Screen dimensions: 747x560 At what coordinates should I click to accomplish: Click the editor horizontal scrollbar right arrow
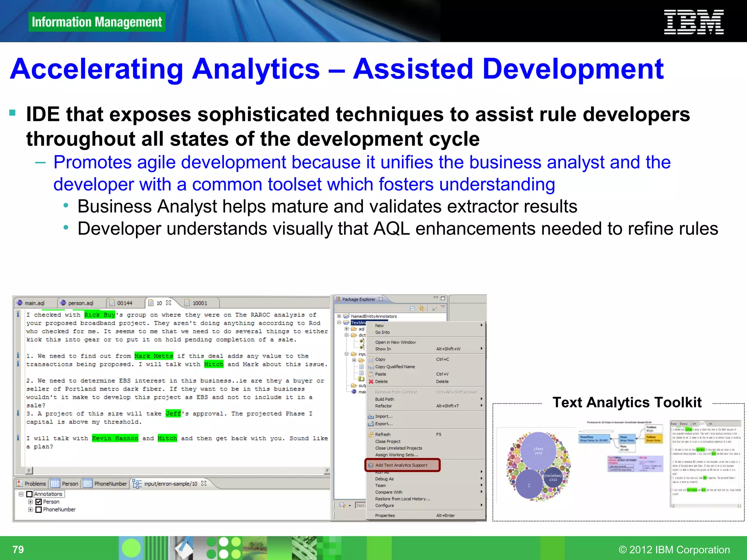point(327,471)
